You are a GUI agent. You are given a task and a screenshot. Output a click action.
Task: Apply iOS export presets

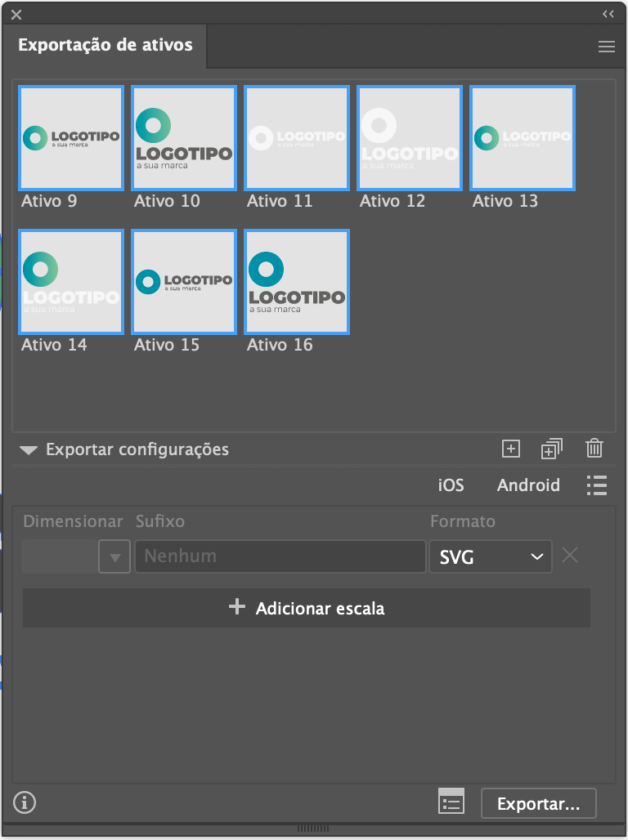click(451, 485)
